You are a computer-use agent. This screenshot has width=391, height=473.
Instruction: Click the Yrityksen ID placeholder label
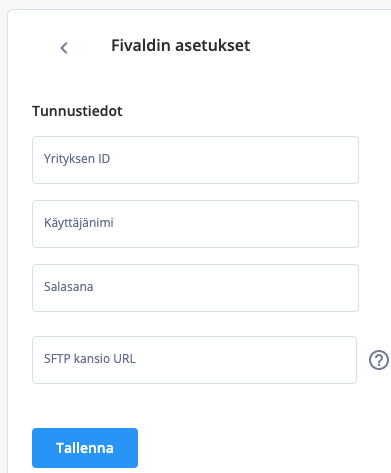click(x=77, y=159)
